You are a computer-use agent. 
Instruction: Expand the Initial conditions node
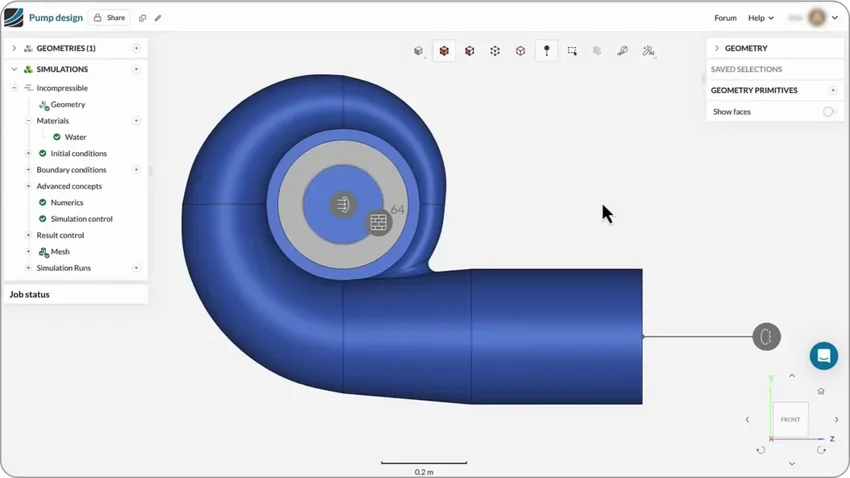(28, 153)
